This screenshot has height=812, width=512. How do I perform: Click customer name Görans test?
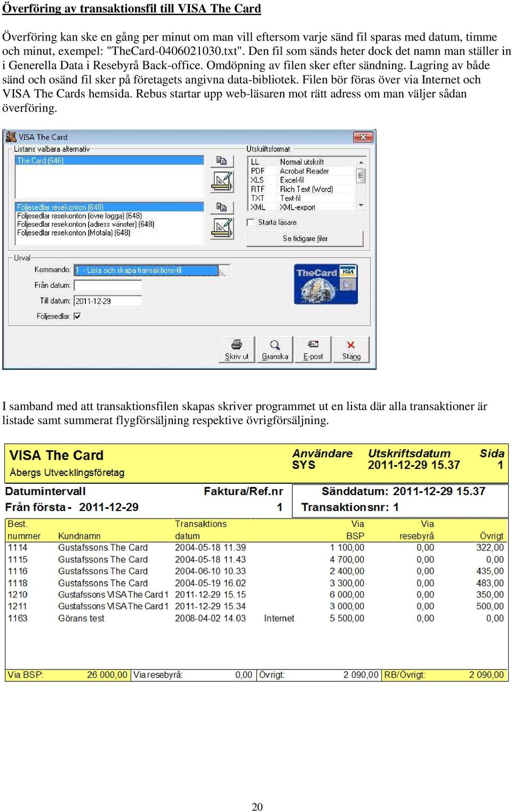(81, 618)
